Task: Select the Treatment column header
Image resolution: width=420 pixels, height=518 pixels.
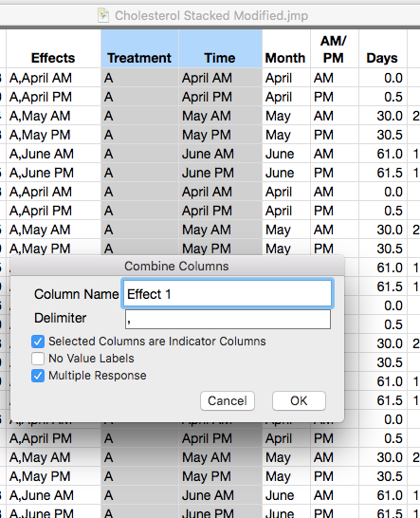Action: 139,49
